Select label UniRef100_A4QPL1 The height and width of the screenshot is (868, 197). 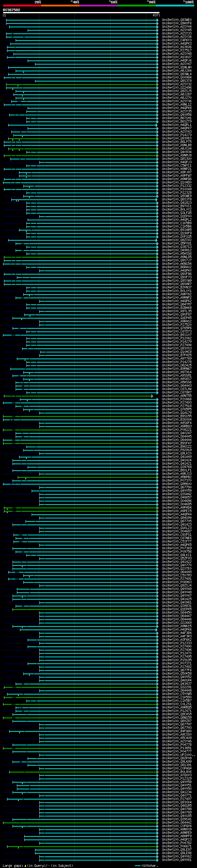click(x=176, y=125)
